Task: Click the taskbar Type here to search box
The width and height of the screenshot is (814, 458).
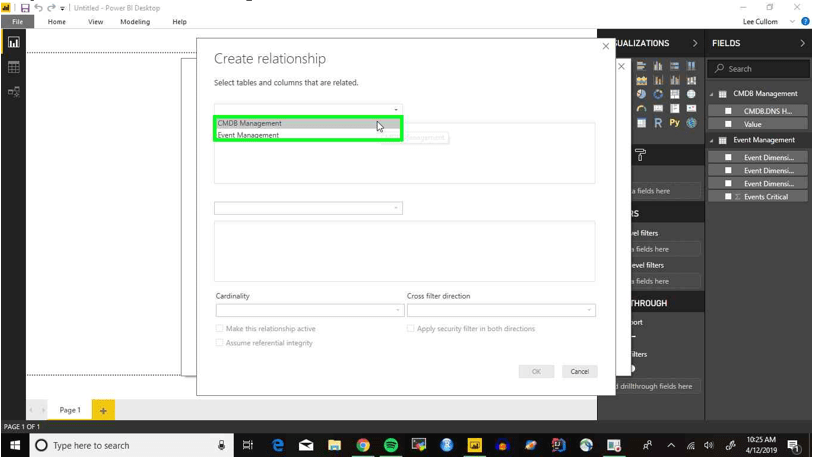Action: click(x=132, y=446)
